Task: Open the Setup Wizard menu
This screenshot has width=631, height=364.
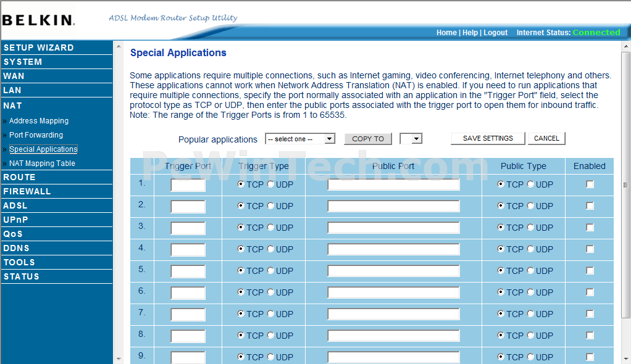Action: point(39,48)
